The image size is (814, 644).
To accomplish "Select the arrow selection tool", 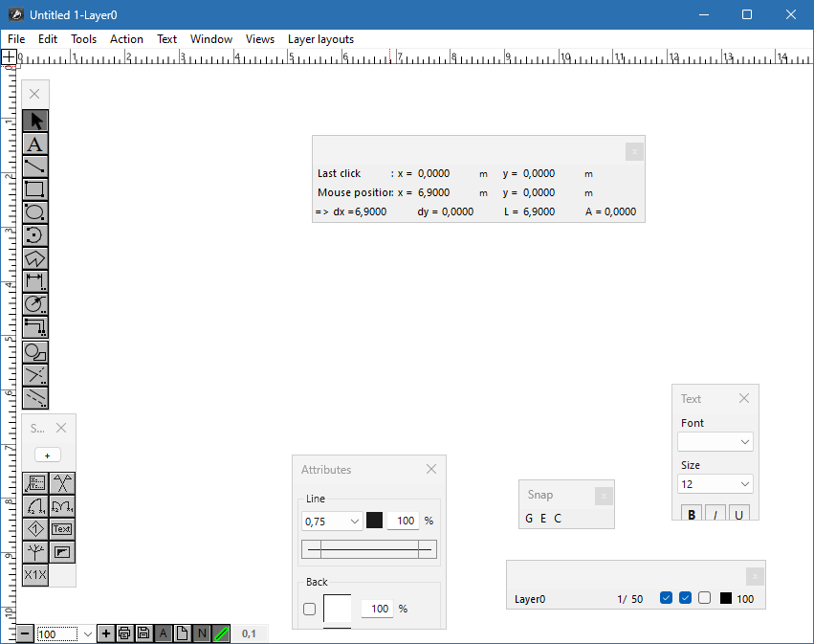I will tap(34, 121).
